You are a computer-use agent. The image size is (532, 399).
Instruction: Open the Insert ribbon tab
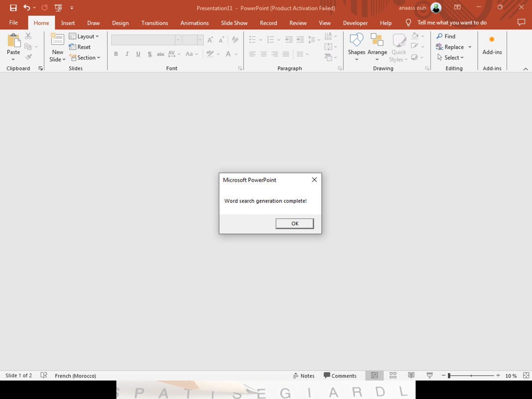pos(68,23)
